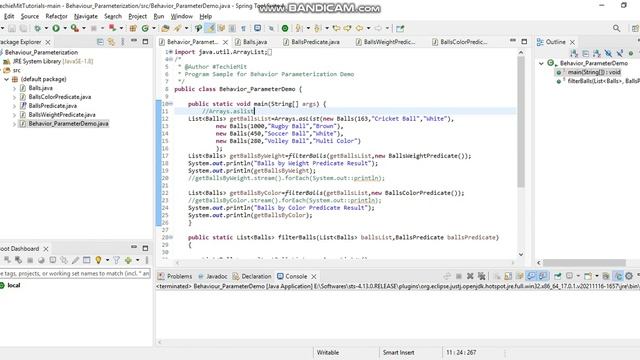The image size is (640, 360).
Task: Click the Debug bug icon in main toolbar
Action: pyautogui.click(x=37, y=28)
